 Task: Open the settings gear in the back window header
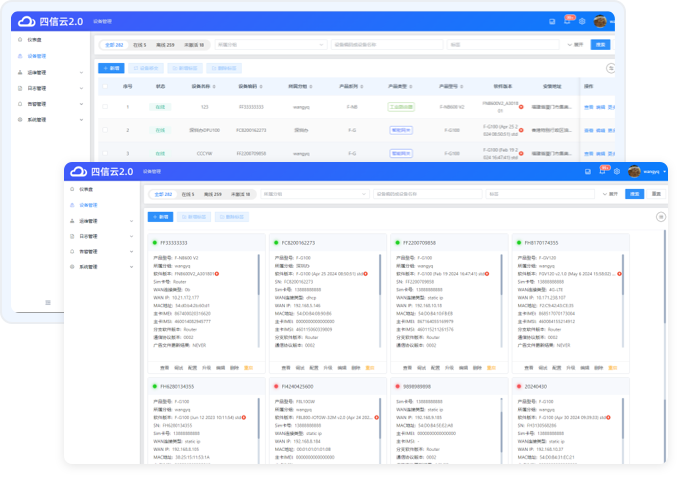pyautogui.click(x=582, y=21)
